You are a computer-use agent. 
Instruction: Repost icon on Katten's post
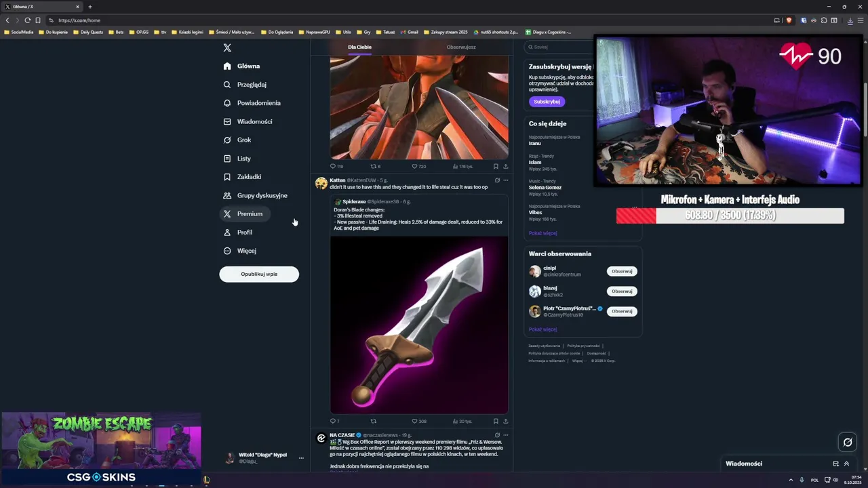(x=373, y=421)
